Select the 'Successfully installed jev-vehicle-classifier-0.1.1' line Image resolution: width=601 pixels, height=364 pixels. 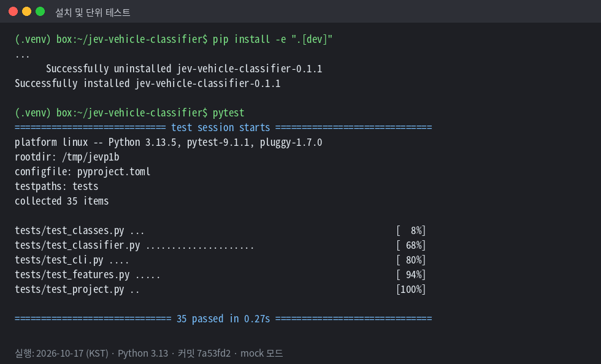148,83
